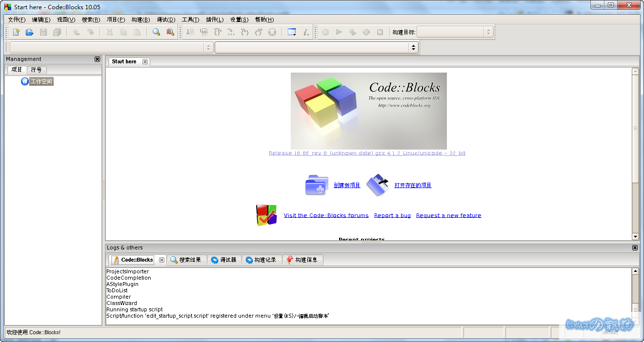This screenshot has width=644, height=342.
Task: Close the Management panel
Action: pos(97,59)
